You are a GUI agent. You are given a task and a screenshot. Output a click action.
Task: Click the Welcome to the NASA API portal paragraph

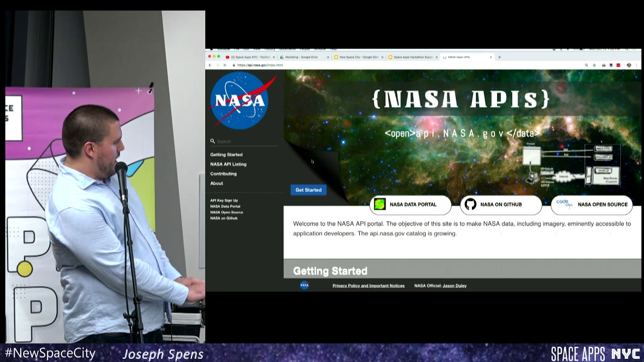(x=462, y=229)
